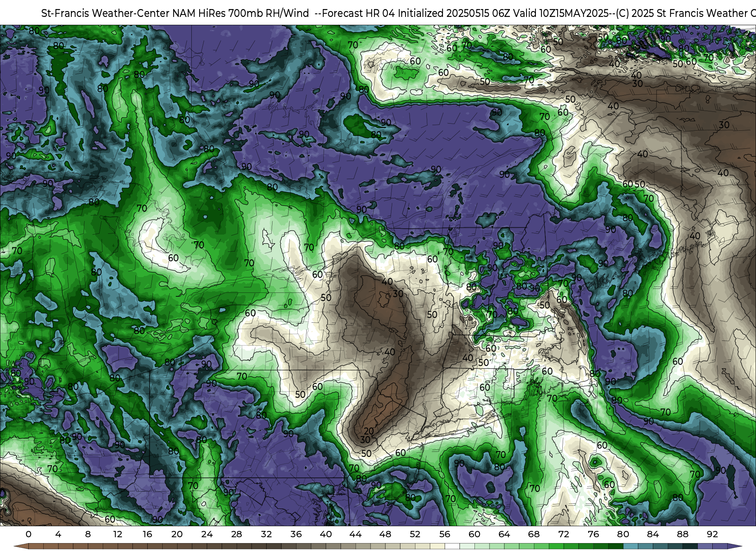
Task: Click the "Forecast HR 04" text in the header
Action: click(358, 13)
